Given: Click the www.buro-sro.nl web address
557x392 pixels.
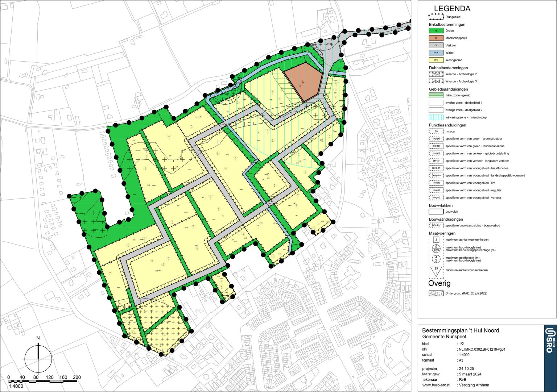Looking at the screenshot, I should point(436,385).
